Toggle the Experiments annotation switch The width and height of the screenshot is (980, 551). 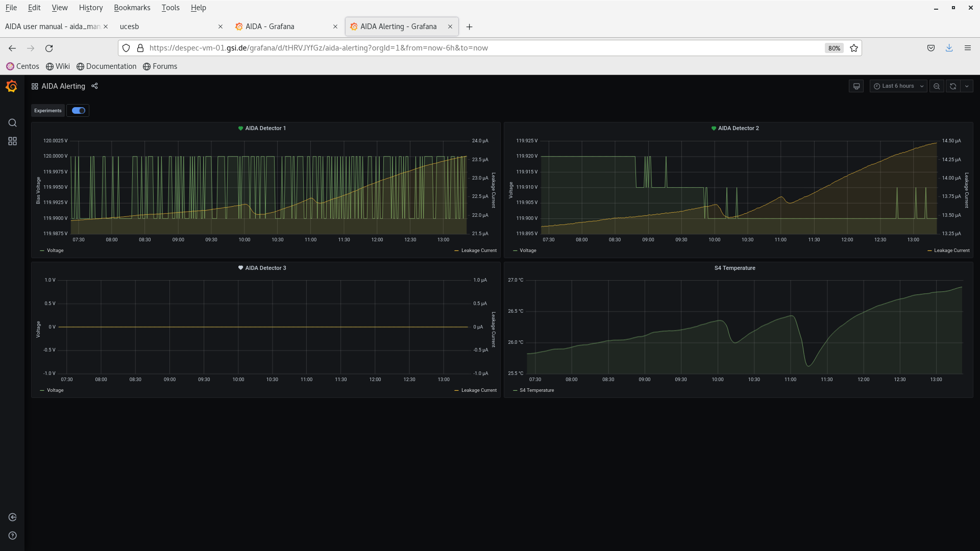pyautogui.click(x=78, y=111)
